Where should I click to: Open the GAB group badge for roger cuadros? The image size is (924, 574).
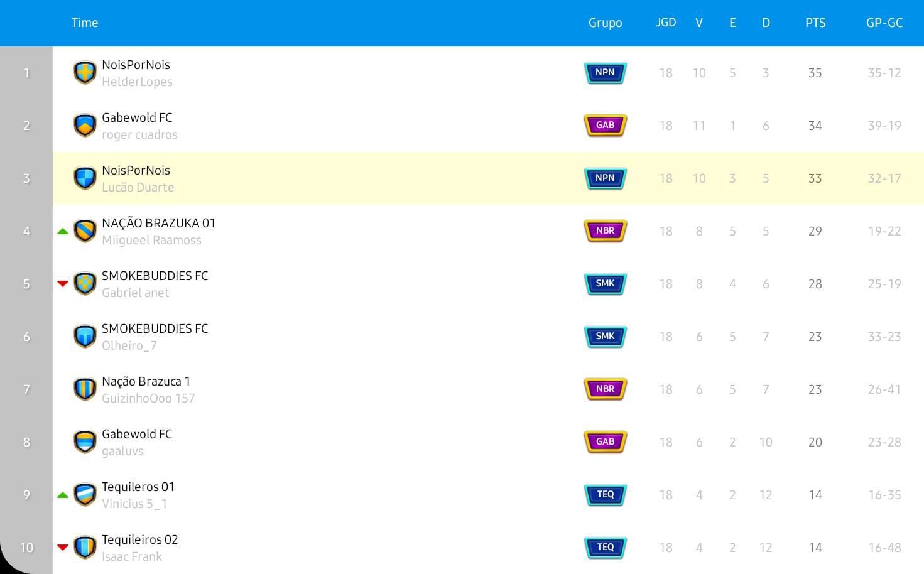(x=605, y=126)
